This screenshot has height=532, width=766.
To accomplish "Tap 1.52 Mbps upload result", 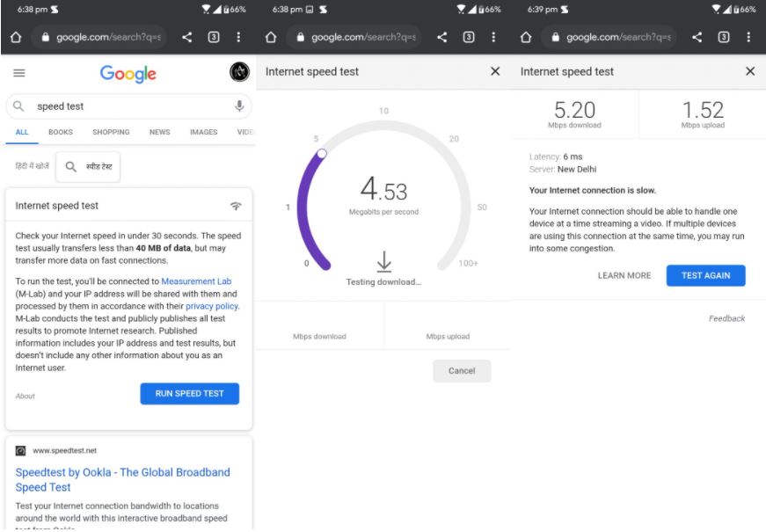I will click(703, 114).
